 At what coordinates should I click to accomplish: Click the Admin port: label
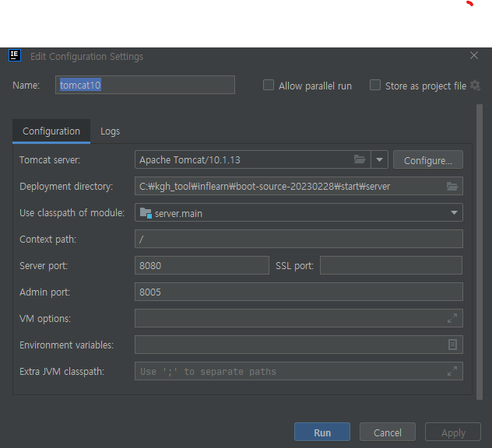45,292
